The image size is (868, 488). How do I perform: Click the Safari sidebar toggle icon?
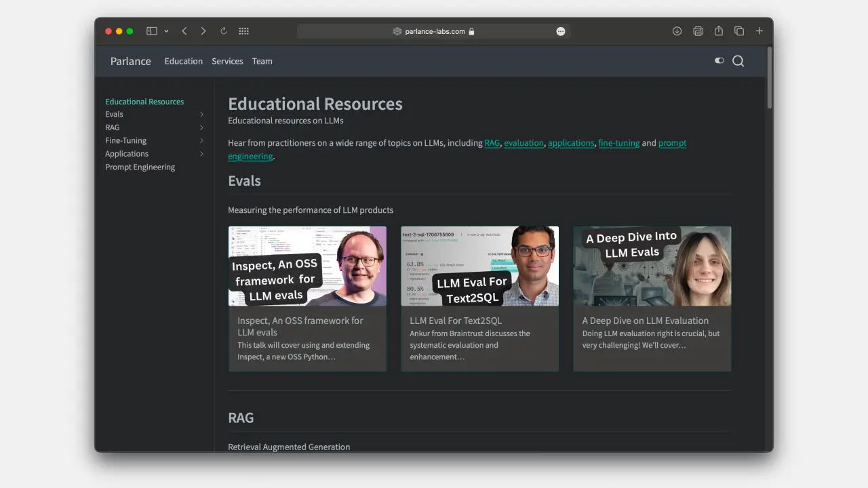click(152, 31)
